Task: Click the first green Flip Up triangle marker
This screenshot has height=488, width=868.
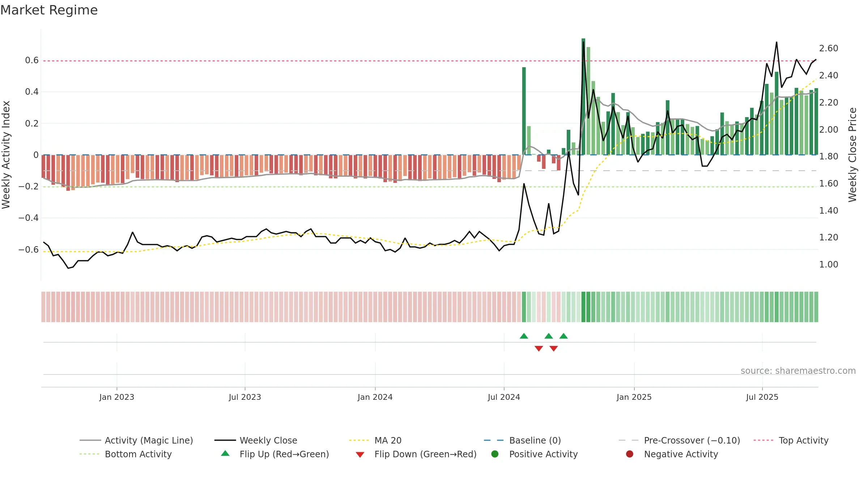Action: (x=524, y=336)
